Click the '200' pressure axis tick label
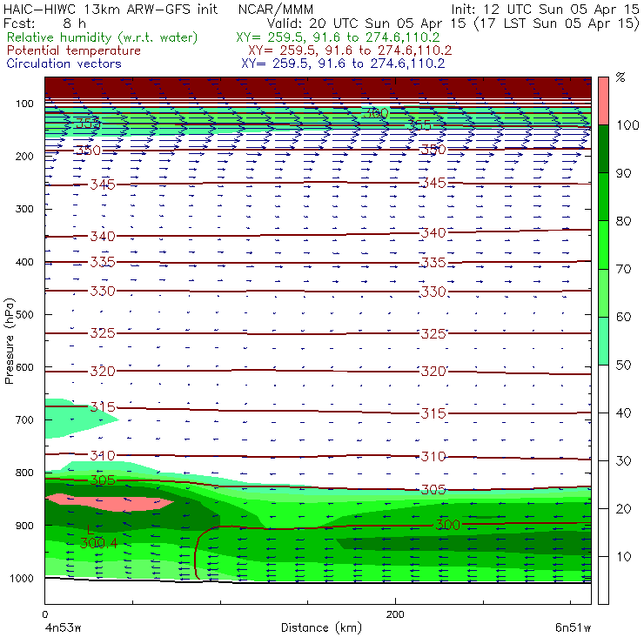 pos(24,156)
